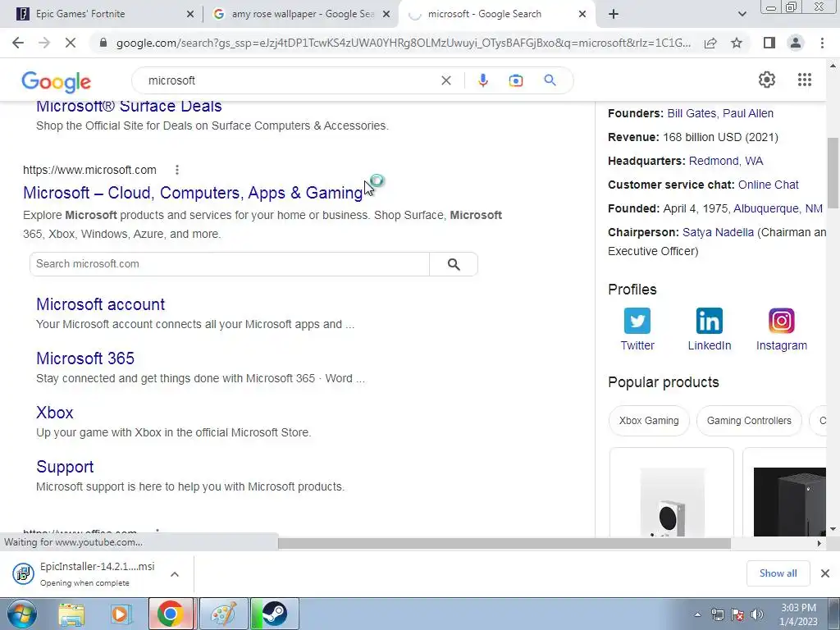Screen dimensions: 840x630
Task: Open Microsoft's Instagram profile
Action: pyautogui.click(x=781, y=329)
